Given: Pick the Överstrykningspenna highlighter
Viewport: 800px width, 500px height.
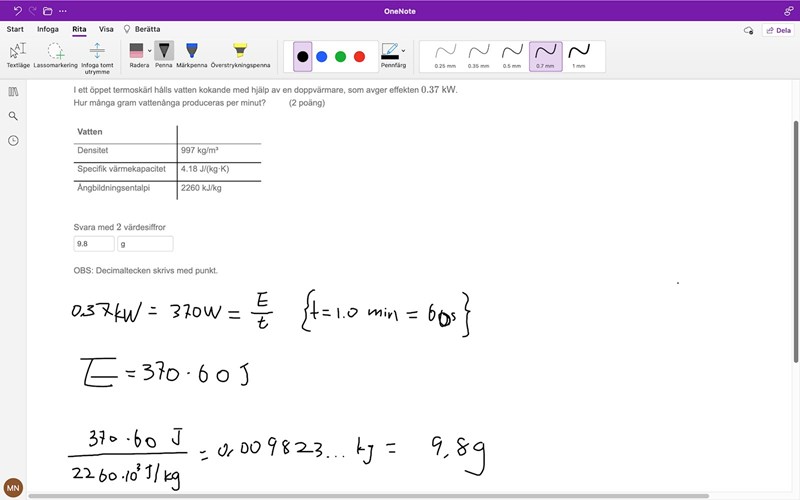Looking at the screenshot, I should 239,54.
